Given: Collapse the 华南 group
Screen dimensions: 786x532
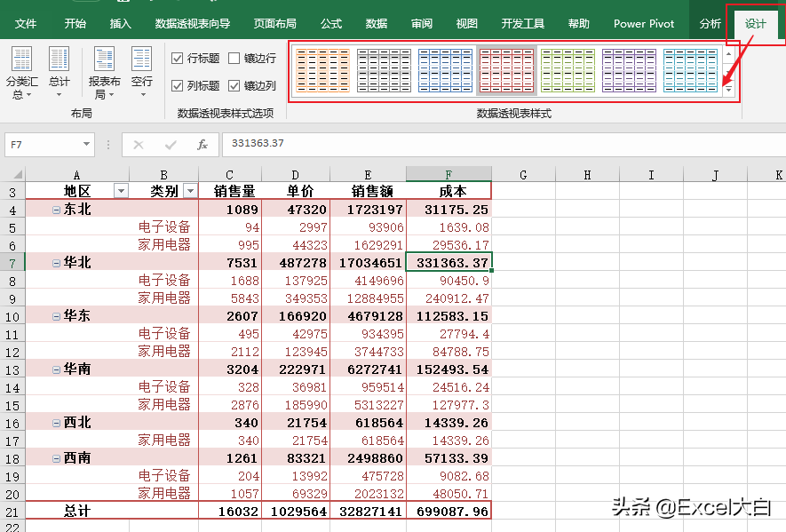Looking at the screenshot, I should 57,369.
